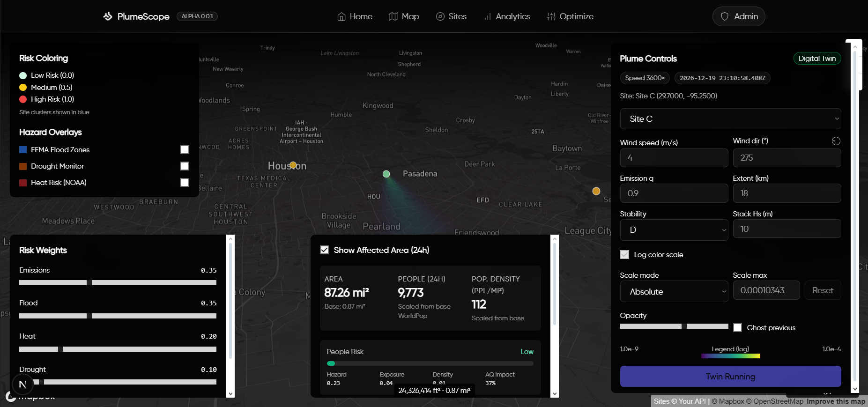Enable FEMA Flood Zones overlay checkbox

[x=185, y=149]
